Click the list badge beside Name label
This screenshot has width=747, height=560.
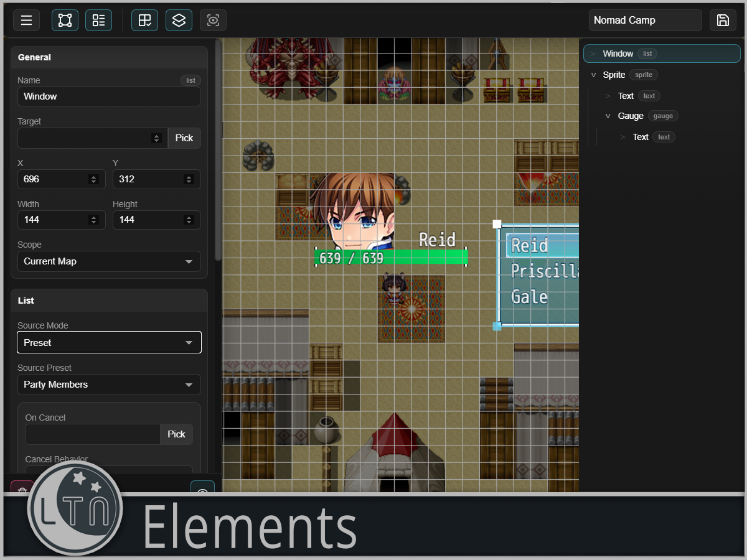click(190, 80)
